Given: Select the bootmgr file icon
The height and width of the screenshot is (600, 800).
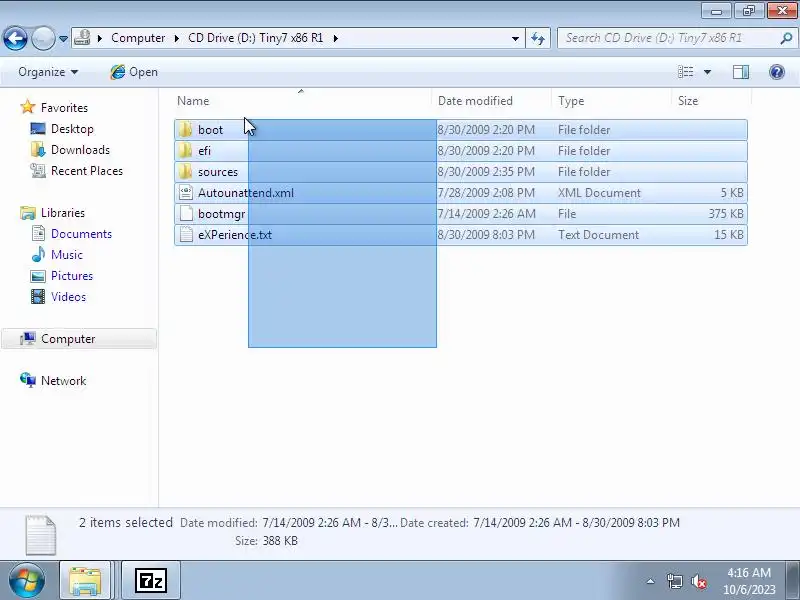Looking at the screenshot, I should click(186, 213).
